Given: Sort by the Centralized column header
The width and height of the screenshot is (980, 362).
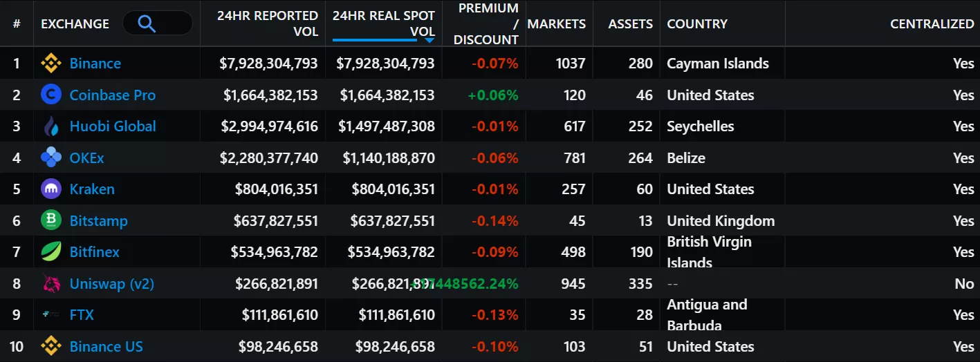Looking at the screenshot, I should tap(932, 23).
